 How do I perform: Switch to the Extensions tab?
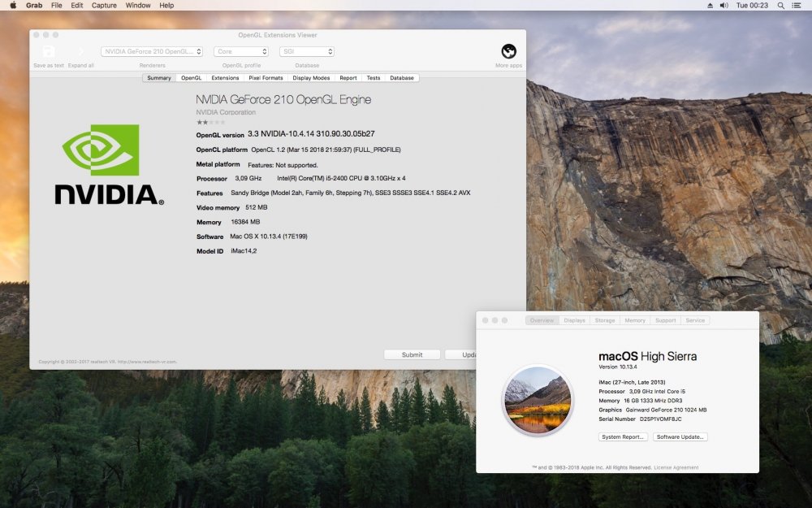pos(225,78)
